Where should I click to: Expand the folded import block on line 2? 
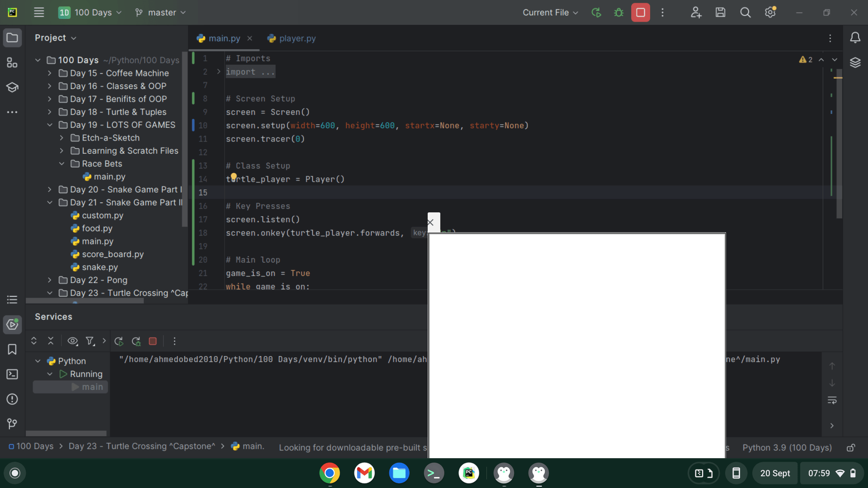pos(219,72)
